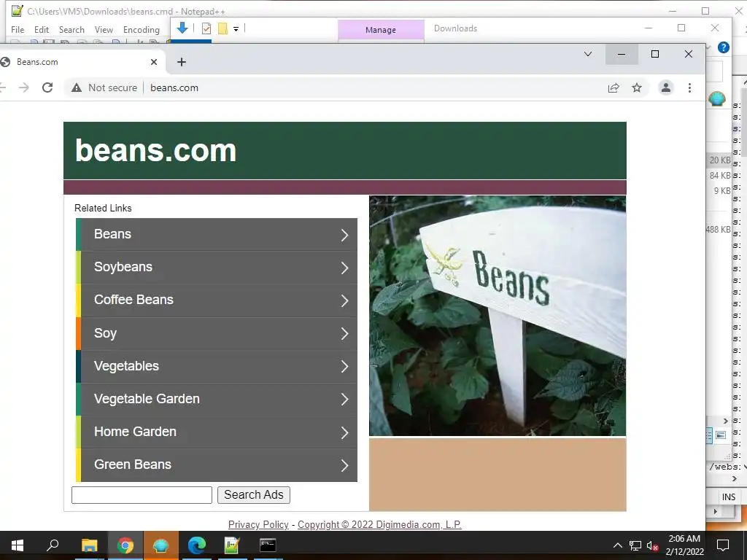Share this page from the Chrome address bar

click(x=613, y=87)
